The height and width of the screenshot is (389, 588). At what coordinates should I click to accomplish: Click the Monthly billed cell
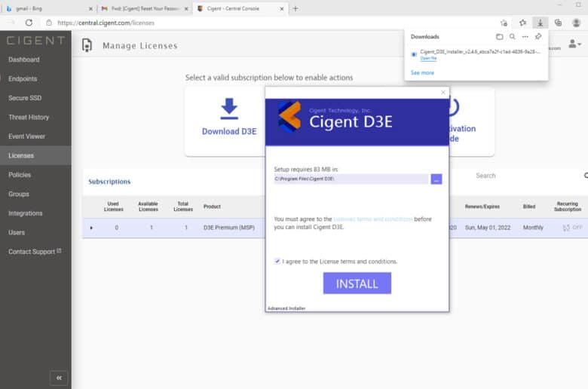point(533,228)
